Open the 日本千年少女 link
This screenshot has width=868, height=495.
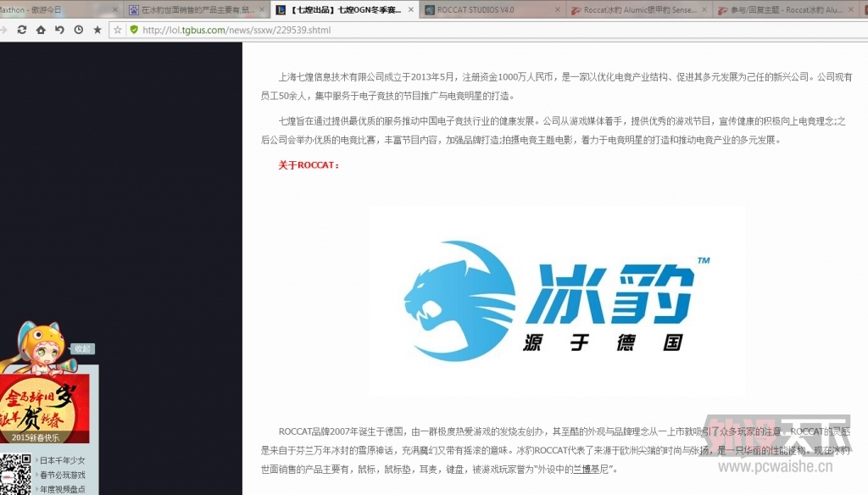click(x=62, y=460)
